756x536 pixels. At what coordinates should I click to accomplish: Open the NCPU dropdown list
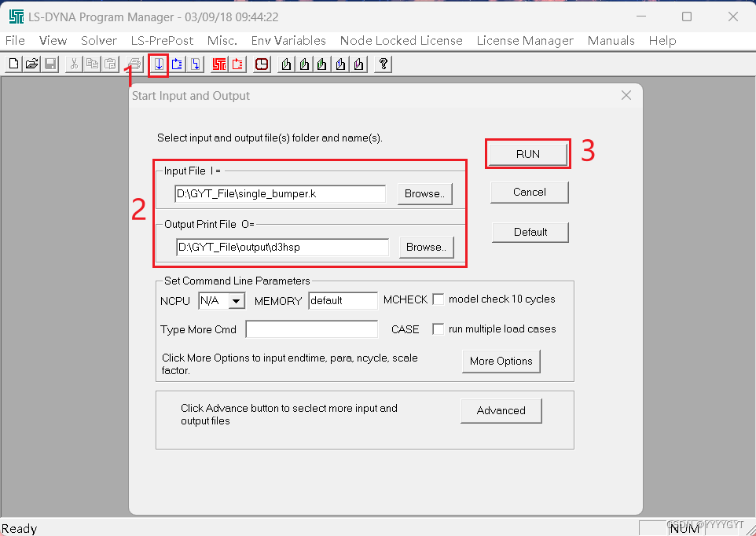(236, 301)
